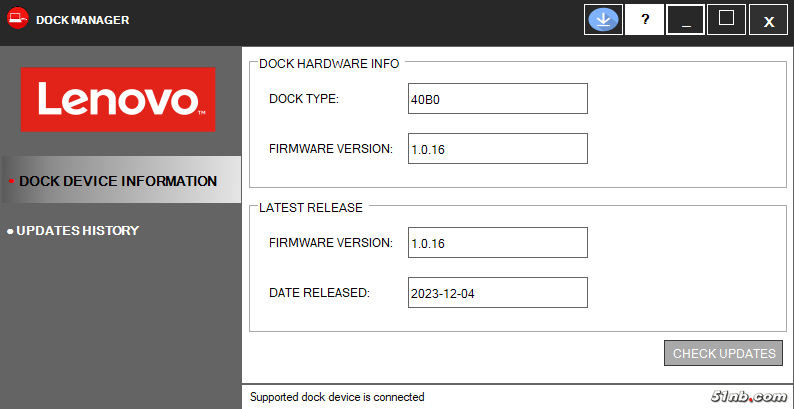Click the status bar connection message

(337, 397)
